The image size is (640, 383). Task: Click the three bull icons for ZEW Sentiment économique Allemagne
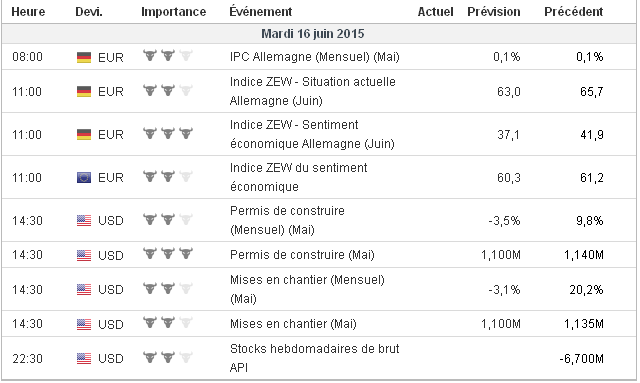[168, 133]
